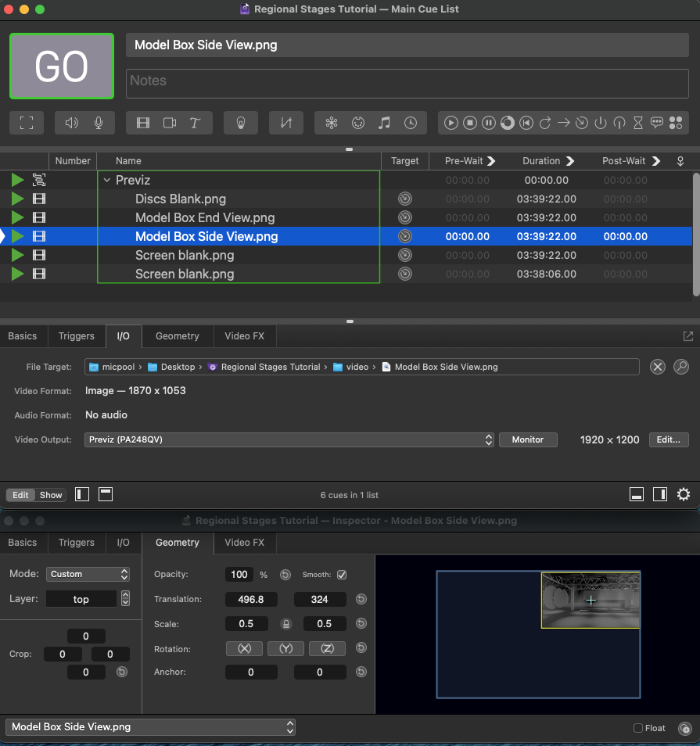Viewport: 700px width, 746px height.
Task: Add a new Audio cue
Action: 72,123
